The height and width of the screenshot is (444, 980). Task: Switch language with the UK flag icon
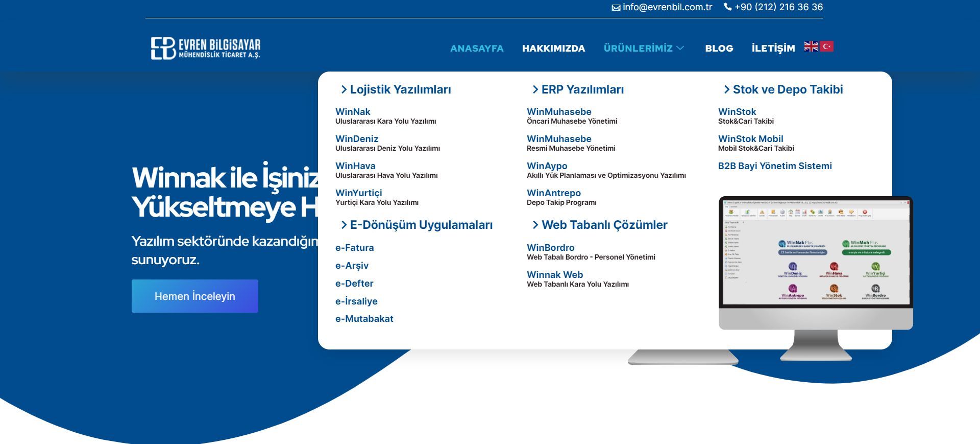coord(811,46)
